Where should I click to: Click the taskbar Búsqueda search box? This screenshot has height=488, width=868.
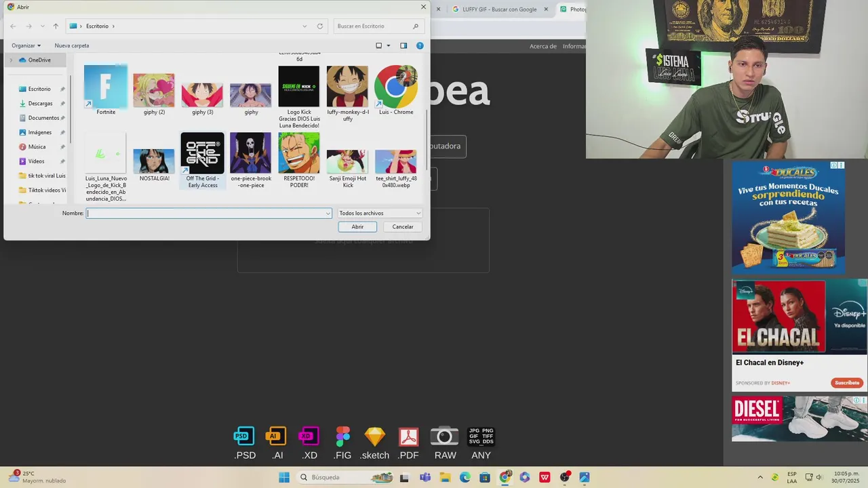[x=346, y=477]
